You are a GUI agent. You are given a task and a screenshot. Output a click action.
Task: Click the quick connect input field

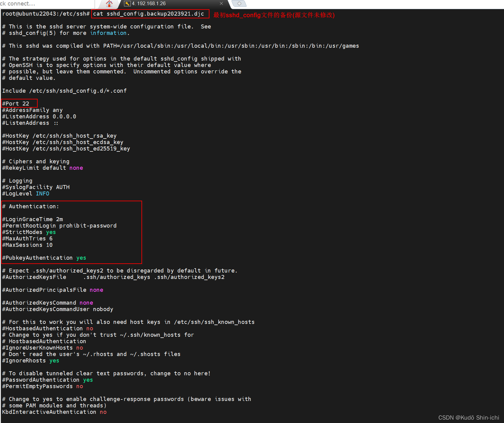[47, 4]
